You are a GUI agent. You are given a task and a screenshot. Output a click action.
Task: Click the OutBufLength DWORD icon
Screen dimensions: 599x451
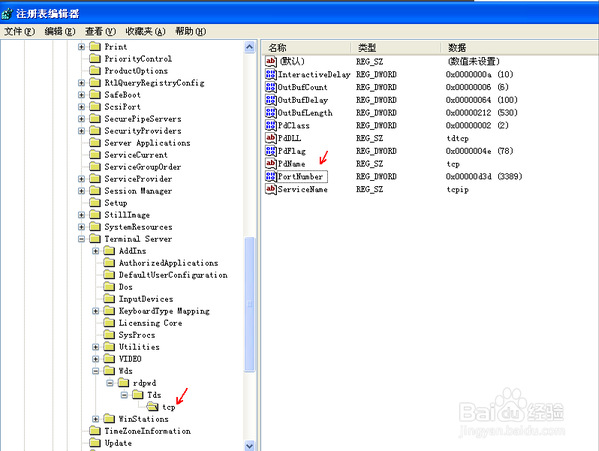coord(270,113)
